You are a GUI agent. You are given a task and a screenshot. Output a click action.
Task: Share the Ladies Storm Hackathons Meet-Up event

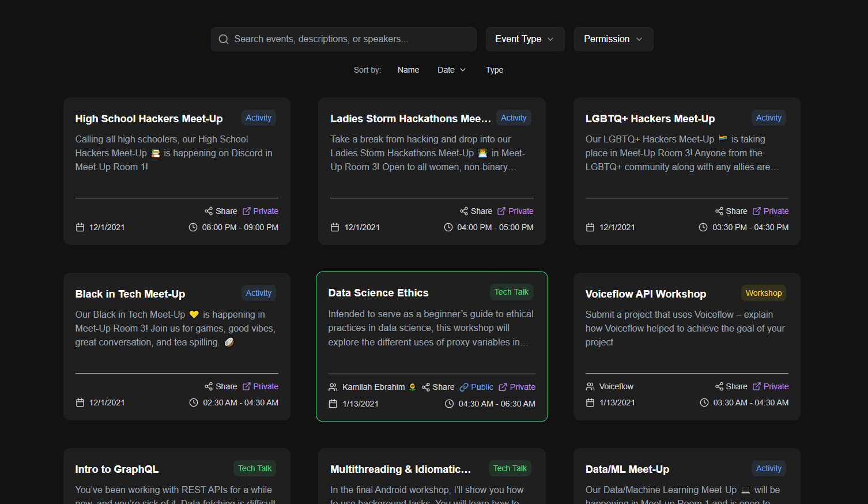tap(476, 211)
